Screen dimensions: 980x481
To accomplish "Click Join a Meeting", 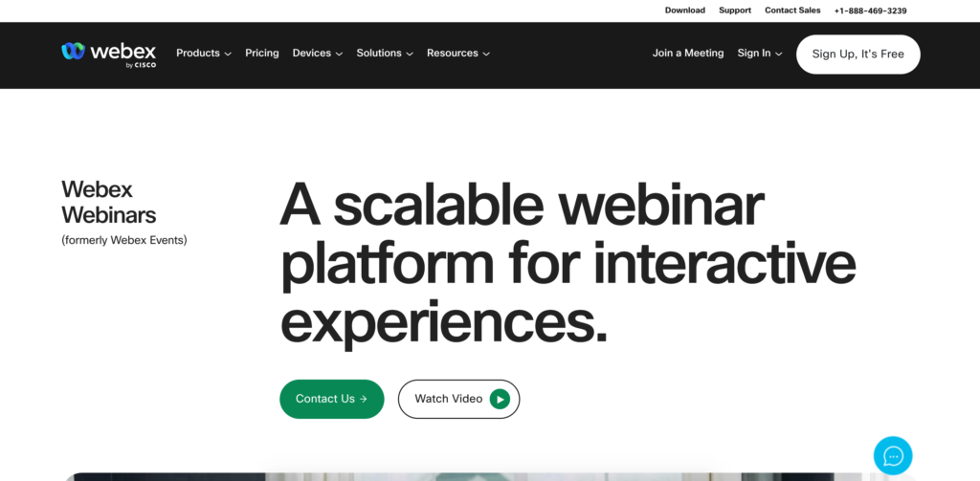I will (x=688, y=54).
